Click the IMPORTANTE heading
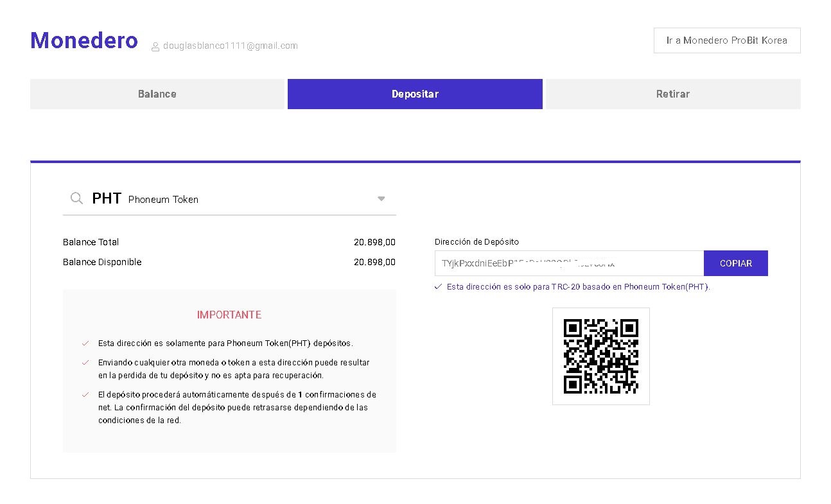 pos(229,315)
